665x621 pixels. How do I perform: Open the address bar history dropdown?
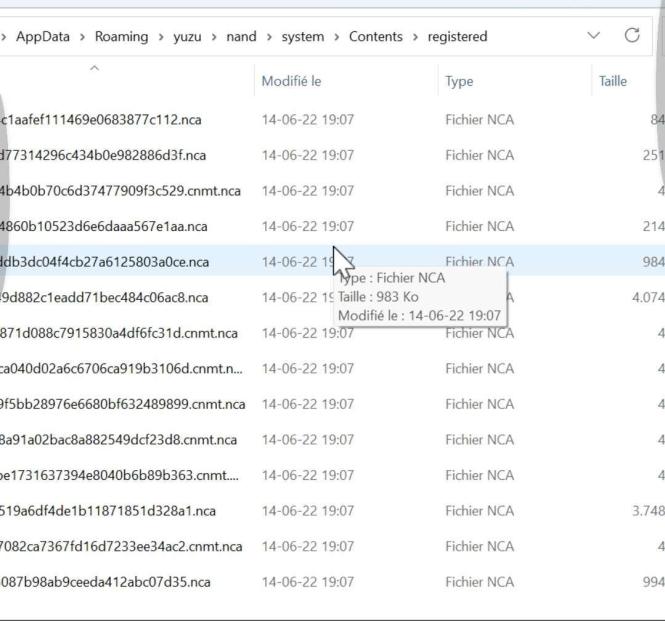coord(595,37)
